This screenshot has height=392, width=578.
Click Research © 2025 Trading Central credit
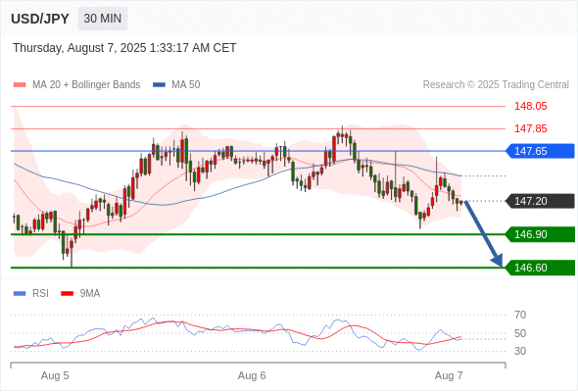(496, 85)
